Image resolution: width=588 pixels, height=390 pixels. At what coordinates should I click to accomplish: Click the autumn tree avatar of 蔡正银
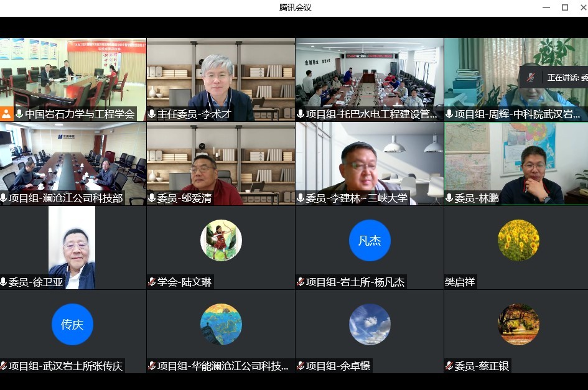tap(518, 324)
